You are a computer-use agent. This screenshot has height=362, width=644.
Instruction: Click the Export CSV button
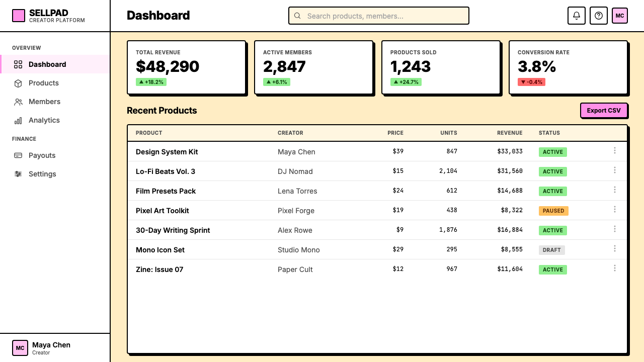(604, 111)
